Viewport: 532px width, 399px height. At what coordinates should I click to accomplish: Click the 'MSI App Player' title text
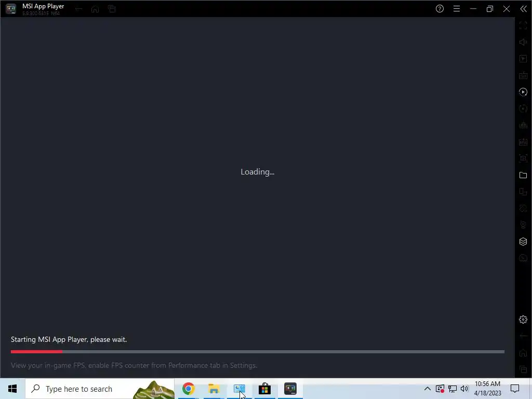point(43,6)
